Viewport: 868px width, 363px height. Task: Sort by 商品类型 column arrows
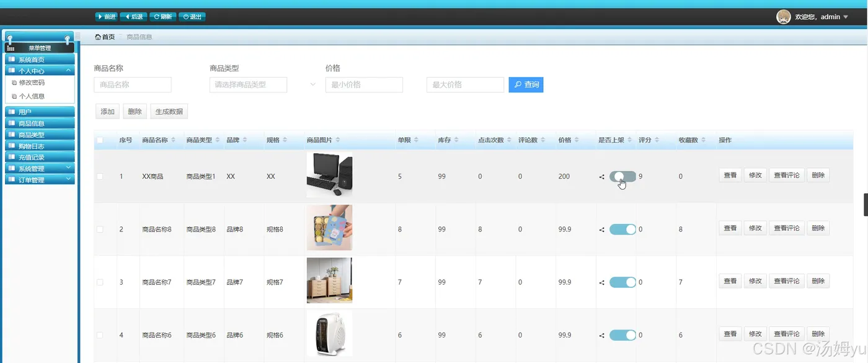coord(218,140)
